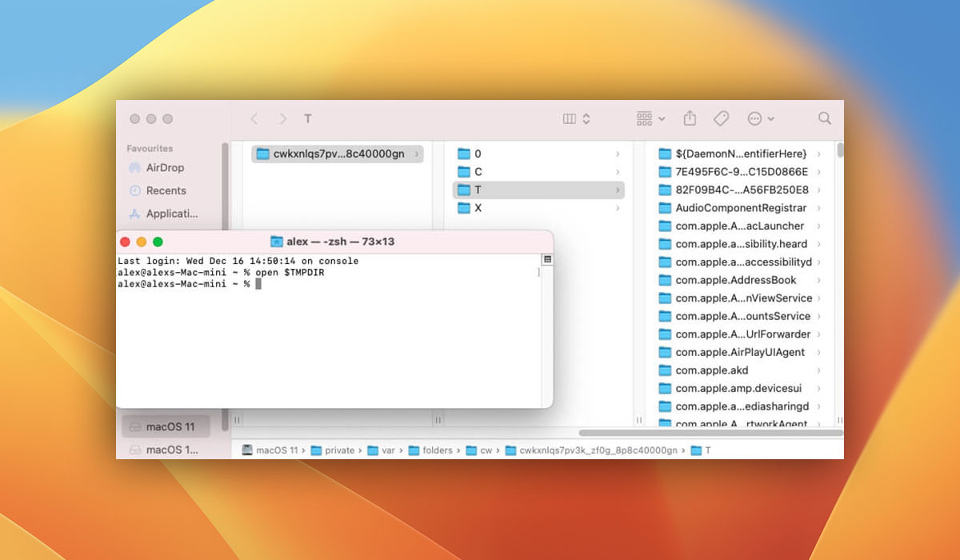Open the Edit Tags icon
This screenshot has width=960, height=560.
click(x=721, y=118)
